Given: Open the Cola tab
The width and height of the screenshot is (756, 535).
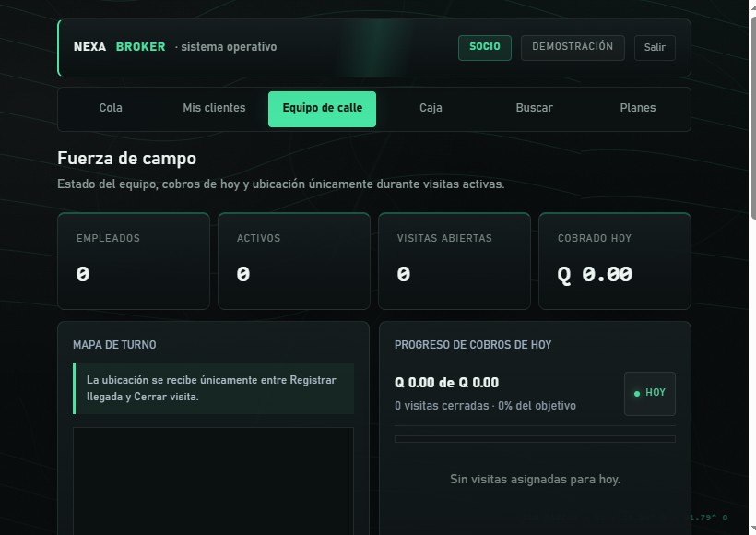Looking at the screenshot, I should coord(111,108).
